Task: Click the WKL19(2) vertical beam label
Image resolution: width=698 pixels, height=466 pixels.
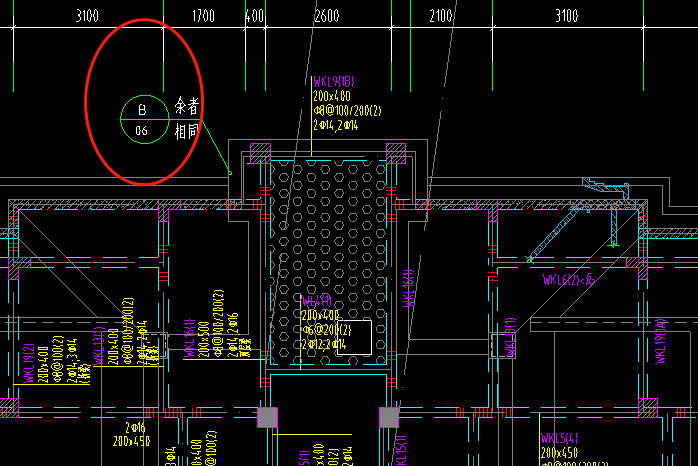Action: click(29, 363)
